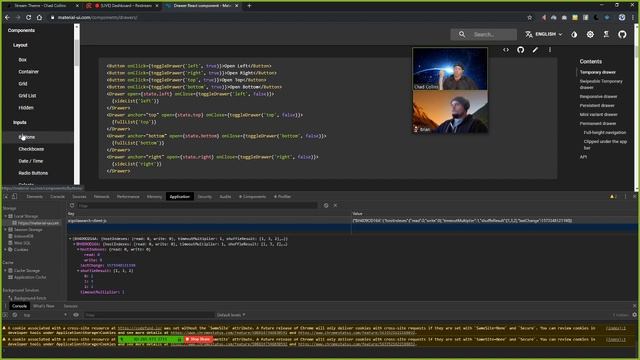Viewport: 640px width, 360px height.
Task: Click the sidebar vertical scrollbar
Action: tap(77, 52)
